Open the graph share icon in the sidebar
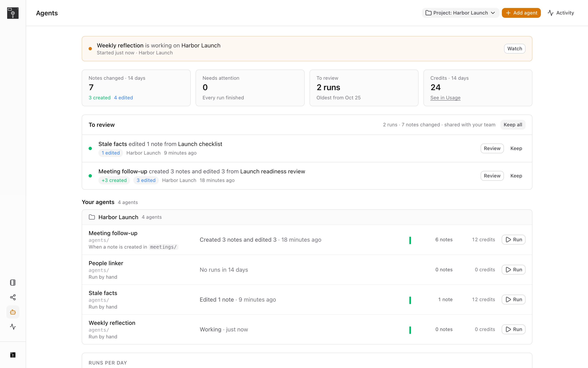The width and height of the screenshot is (588, 368). [x=13, y=297]
